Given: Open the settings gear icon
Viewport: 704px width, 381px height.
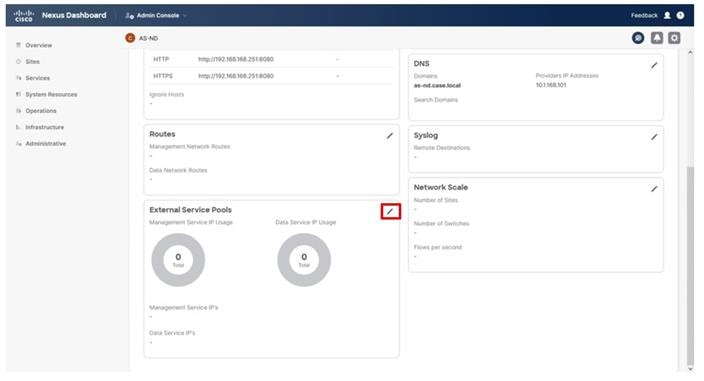Looking at the screenshot, I should [x=674, y=38].
